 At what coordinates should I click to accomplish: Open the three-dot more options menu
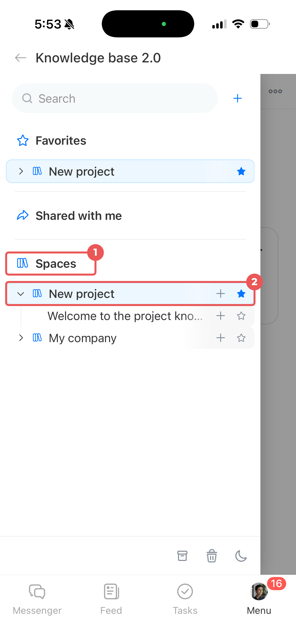point(275,91)
